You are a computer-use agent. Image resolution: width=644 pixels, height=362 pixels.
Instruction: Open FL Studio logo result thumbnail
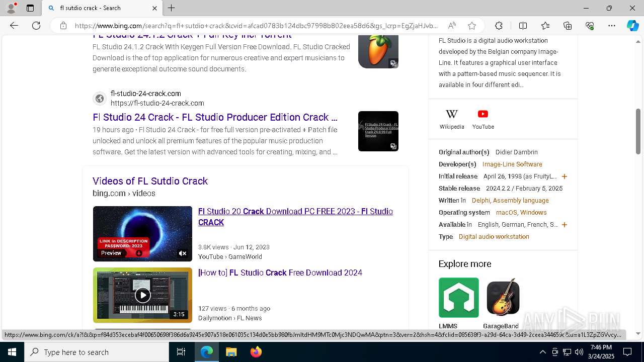[x=378, y=52]
